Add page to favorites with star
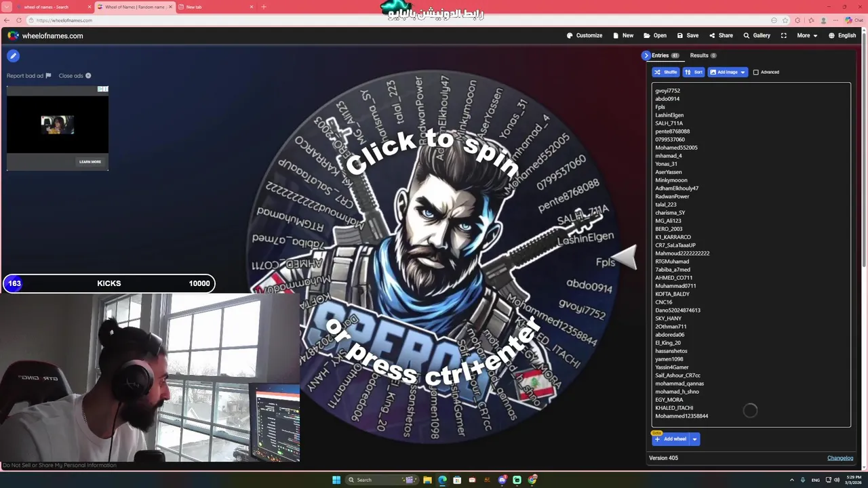Image resolution: width=868 pixels, height=488 pixels. tap(785, 20)
